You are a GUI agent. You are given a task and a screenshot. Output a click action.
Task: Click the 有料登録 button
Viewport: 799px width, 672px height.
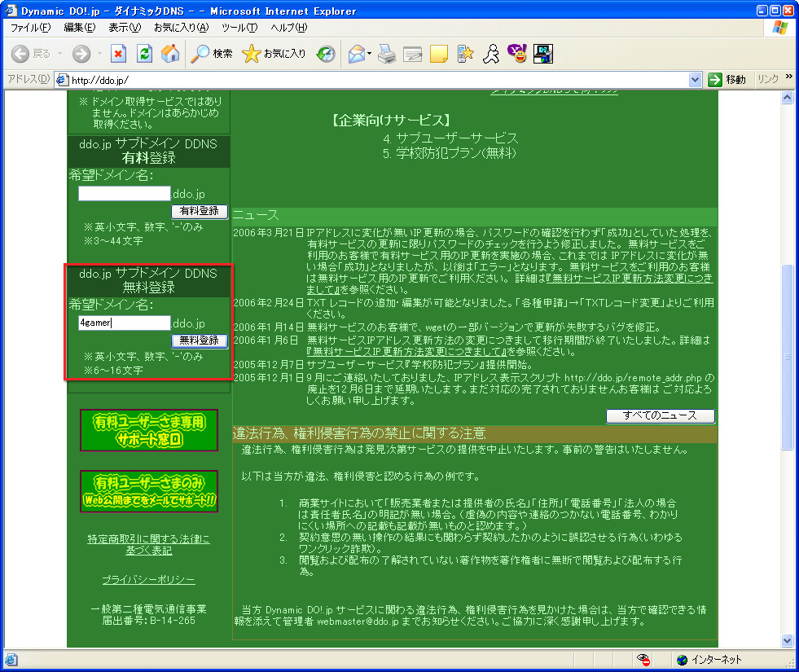200,211
